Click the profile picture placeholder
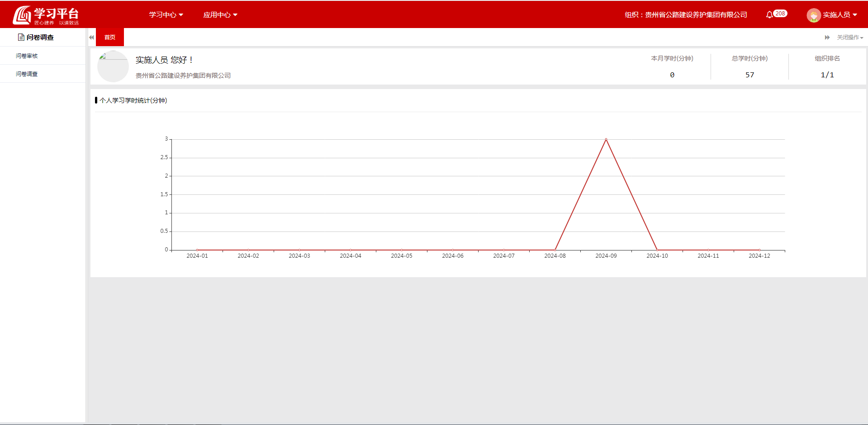 click(113, 66)
